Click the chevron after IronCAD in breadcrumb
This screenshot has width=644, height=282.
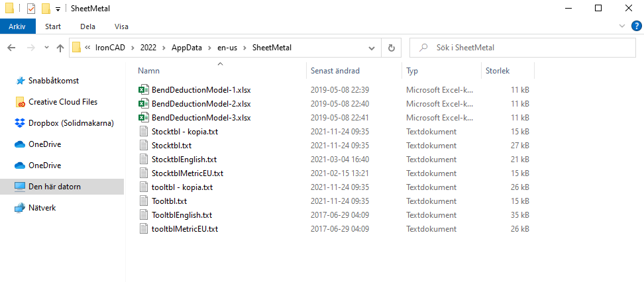click(133, 48)
